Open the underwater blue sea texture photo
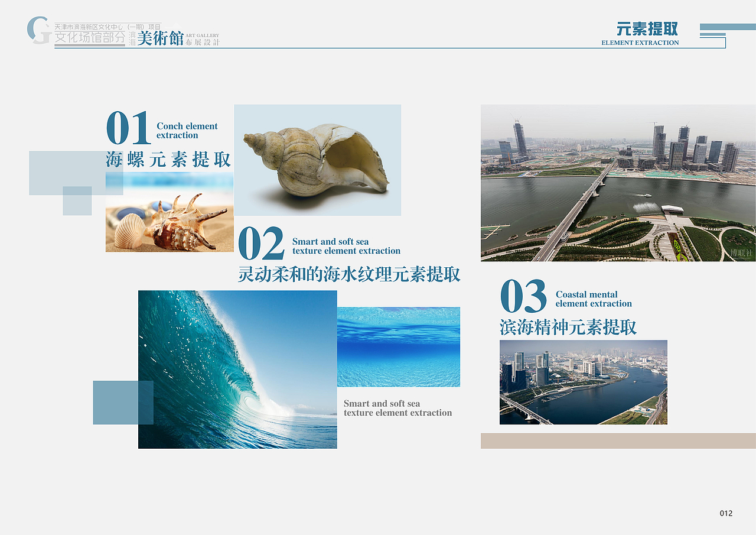Image resolution: width=756 pixels, height=535 pixels. click(x=399, y=347)
